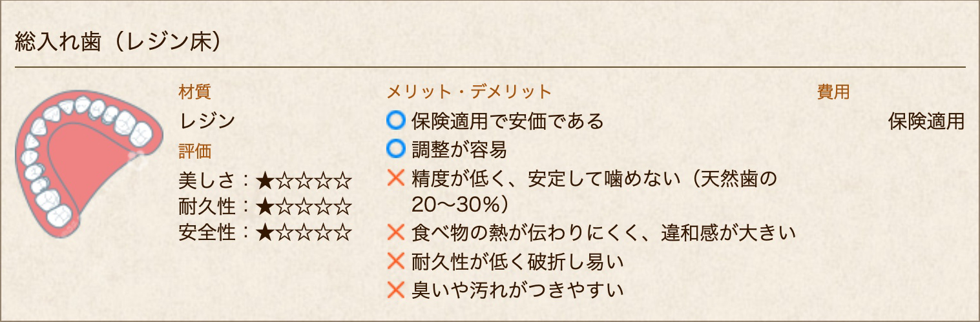This screenshot has height=322, width=980.
Task: Click the メリット・デメリット heading
Action: point(469,92)
